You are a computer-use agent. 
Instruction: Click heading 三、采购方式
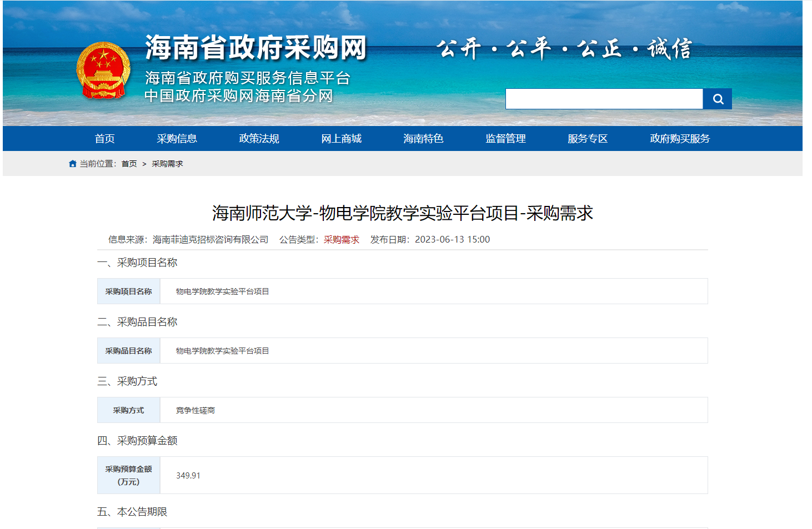tap(127, 381)
